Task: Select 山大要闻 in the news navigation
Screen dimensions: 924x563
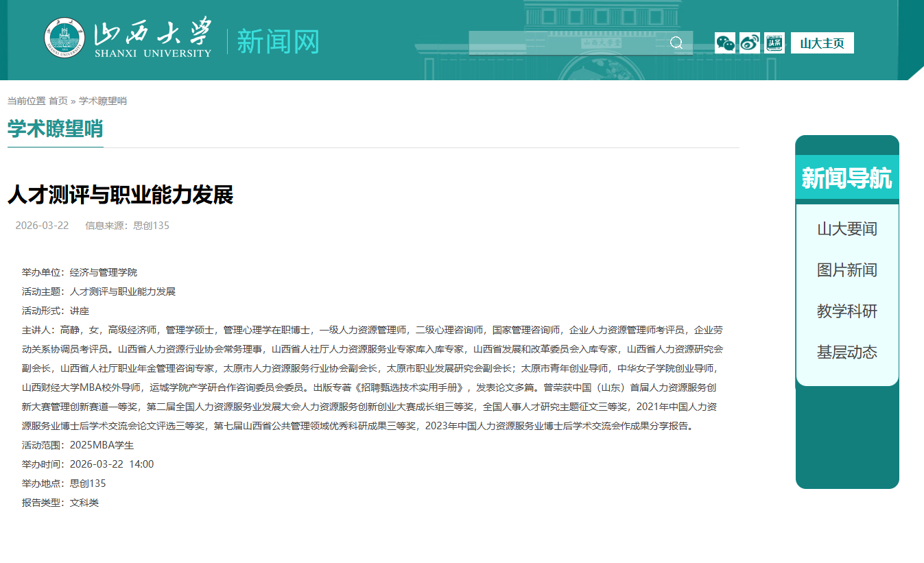Action: [846, 229]
